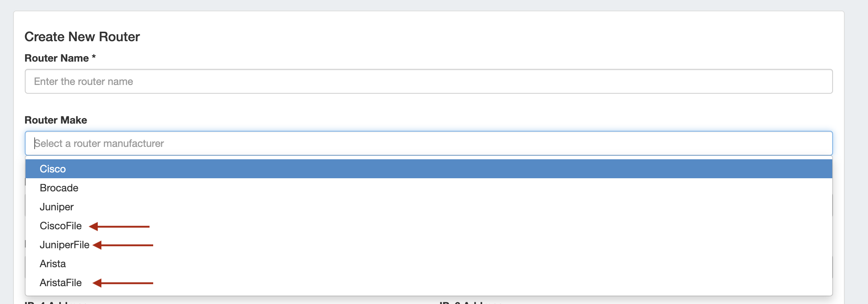Pick the AristaFile option
Screen dimensions: 868x304
(x=61, y=282)
